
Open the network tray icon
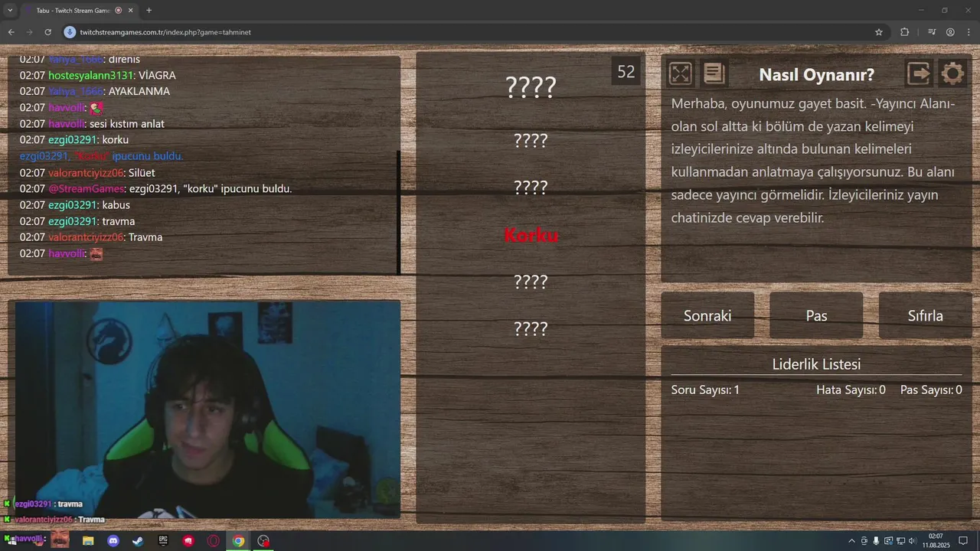tap(900, 541)
